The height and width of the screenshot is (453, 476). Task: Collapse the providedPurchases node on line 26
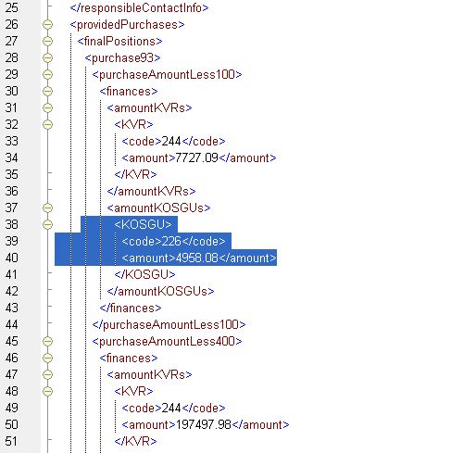point(47,25)
